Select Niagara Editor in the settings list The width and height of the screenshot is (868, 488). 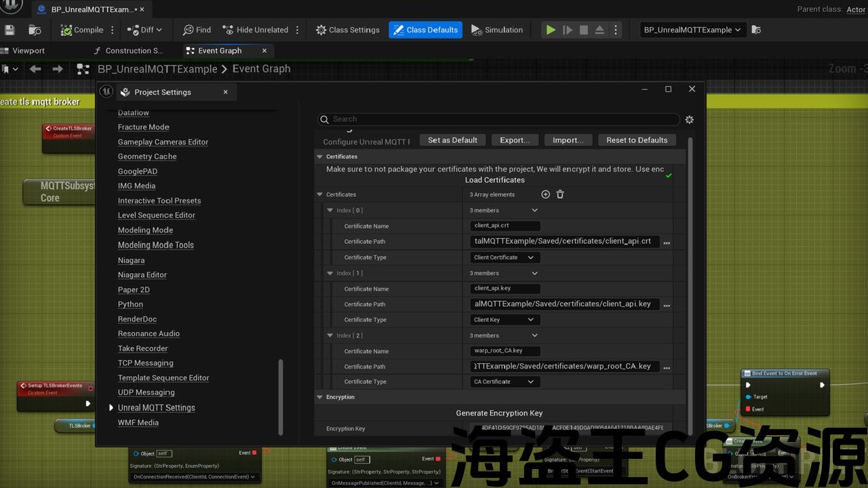[142, 275]
